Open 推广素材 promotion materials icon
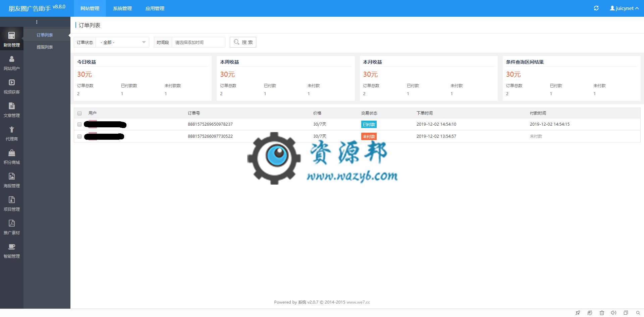The height and width of the screenshot is (317, 644). coord(12,227)
